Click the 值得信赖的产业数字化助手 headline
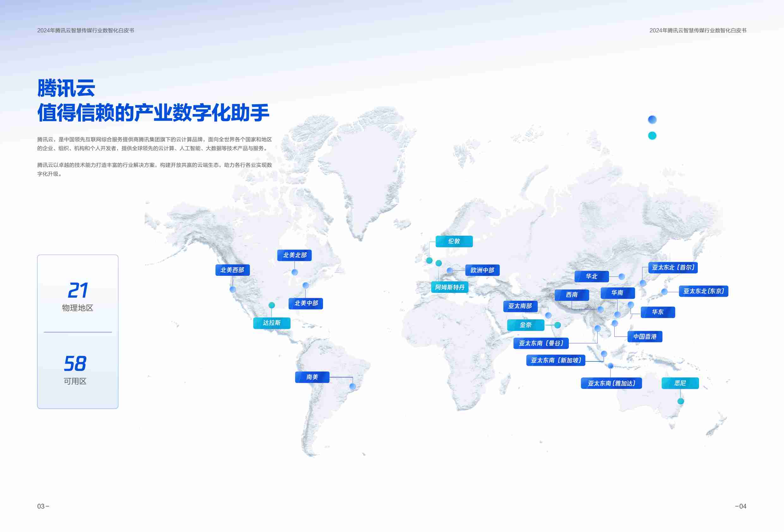 [153, 112]
